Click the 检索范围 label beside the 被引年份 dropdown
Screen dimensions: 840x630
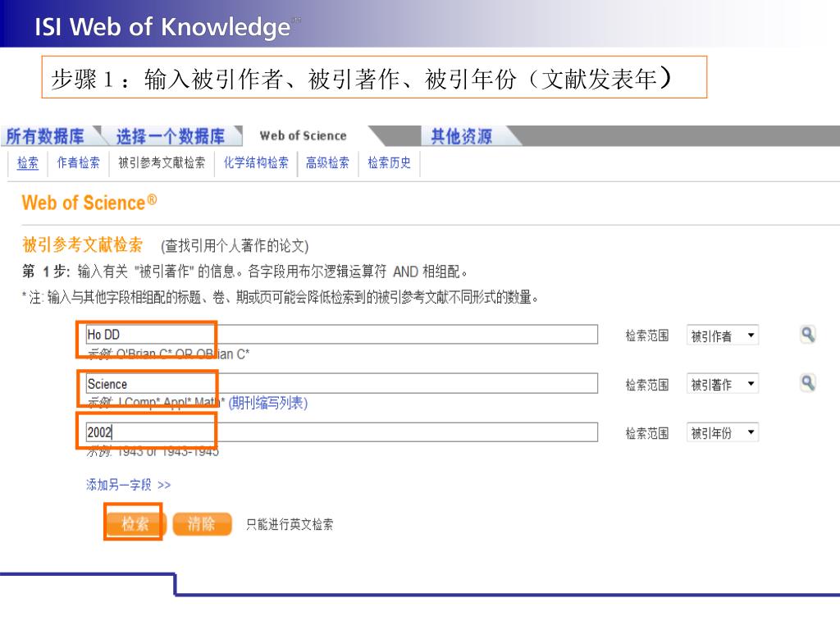[x=647, y=433]
